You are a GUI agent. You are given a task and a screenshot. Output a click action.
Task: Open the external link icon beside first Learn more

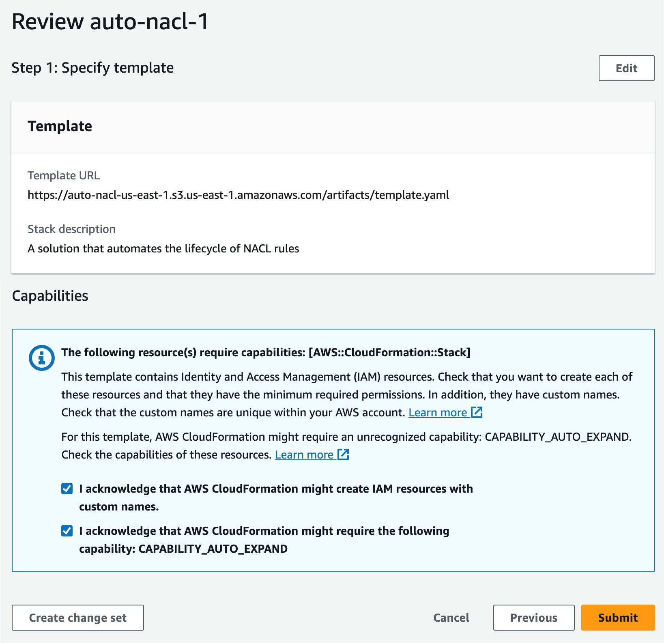pos(476,412)
